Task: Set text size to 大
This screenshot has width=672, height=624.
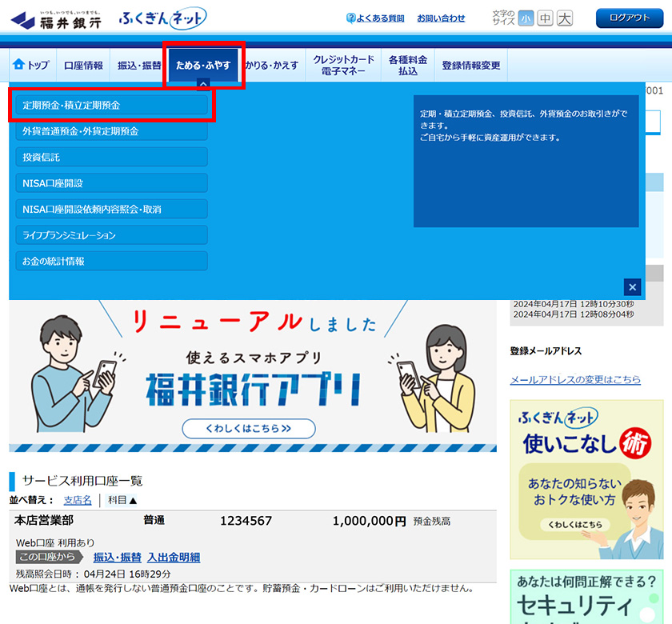Action: click(x=565, y=18)
